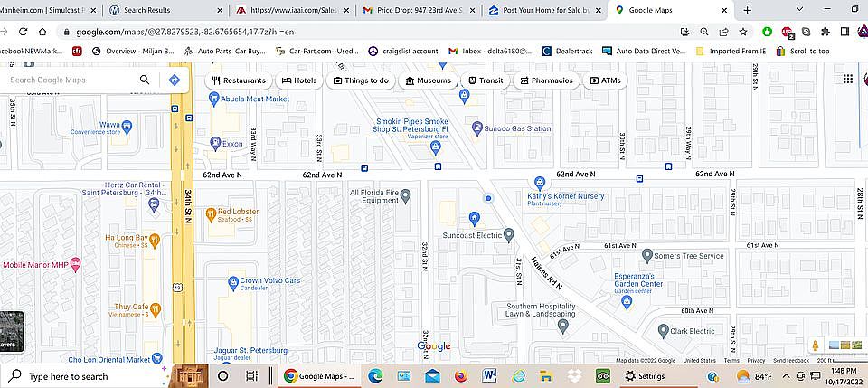The width and height of the screenshot is (868, 388).
Task: Click the Hertz Car Rental marker
Action: [154, 205]
